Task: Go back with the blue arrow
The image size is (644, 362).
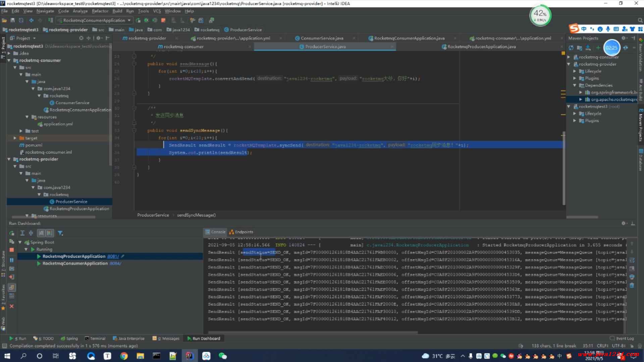Action: (31, 20)
